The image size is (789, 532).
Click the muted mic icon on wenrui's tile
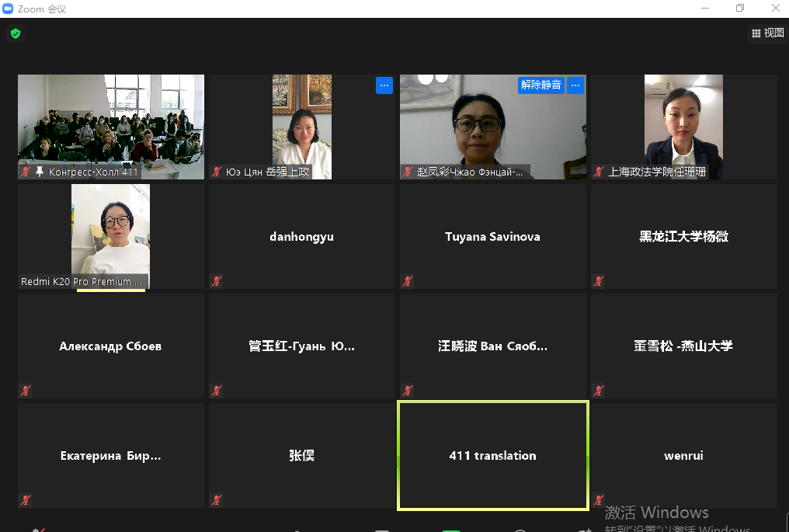[x=599, y=500]
